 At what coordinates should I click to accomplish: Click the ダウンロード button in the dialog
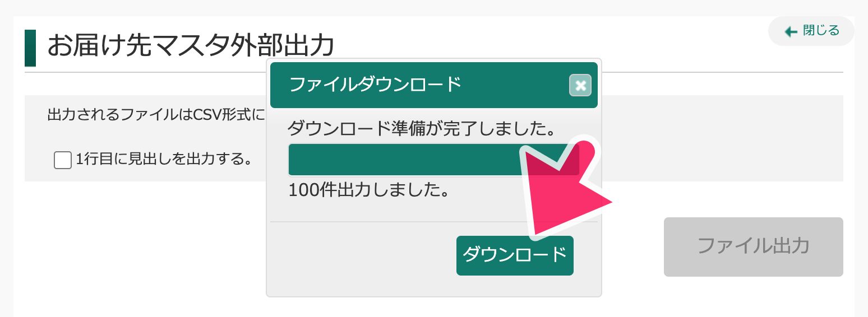tap(515, 255)
